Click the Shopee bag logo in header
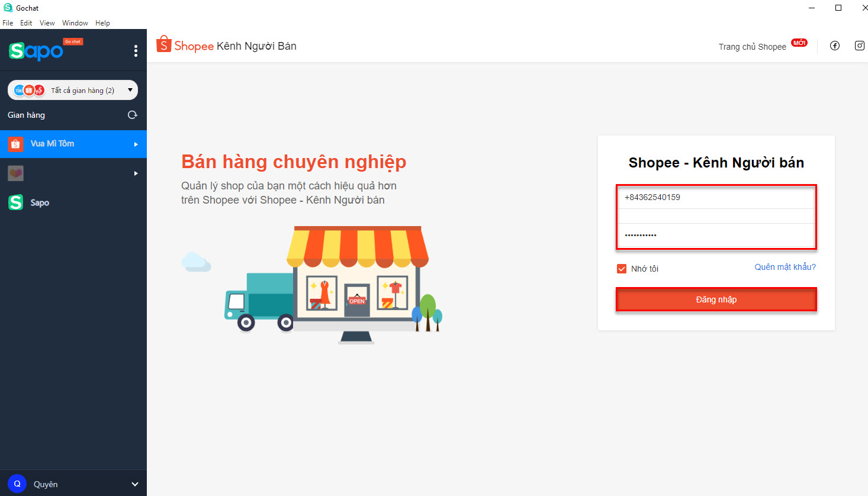 pos(163,44)
